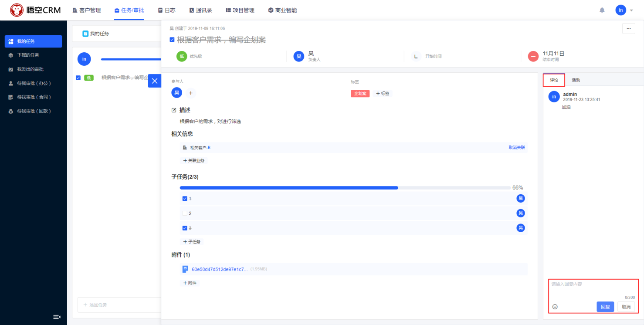Click the attachment file icon

pos(185,269)
